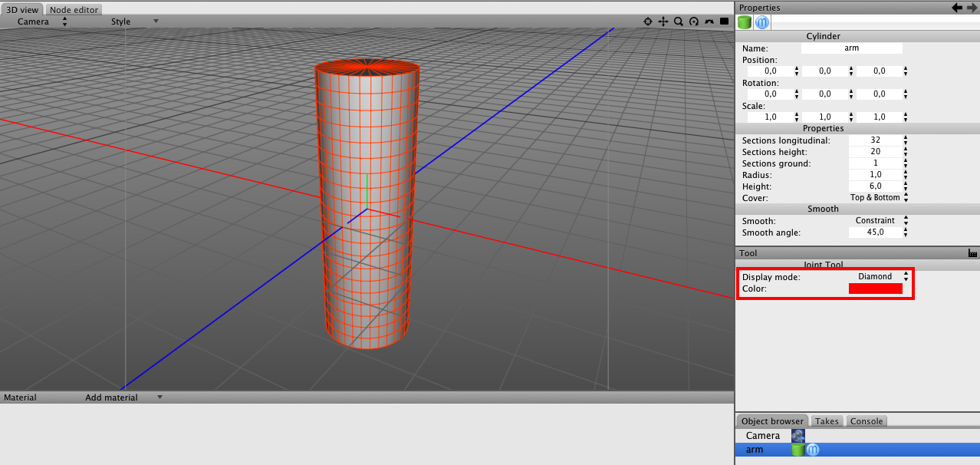Click the frame/target view icon
980x465 pixels.
(x=648, y=22)
